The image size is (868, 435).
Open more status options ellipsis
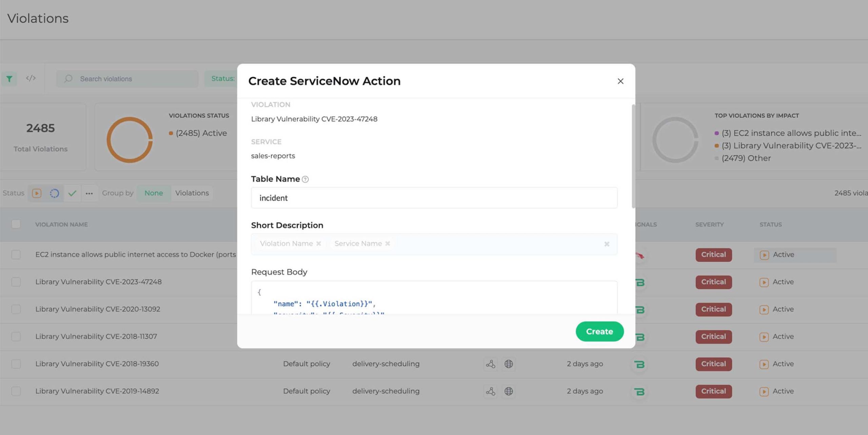point(89,193)
